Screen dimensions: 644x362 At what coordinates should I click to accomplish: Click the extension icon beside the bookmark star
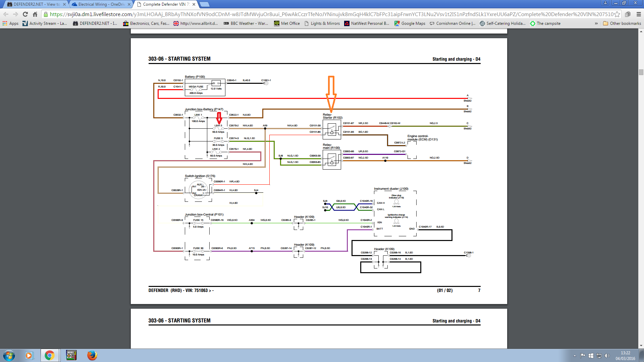point(628,14)
